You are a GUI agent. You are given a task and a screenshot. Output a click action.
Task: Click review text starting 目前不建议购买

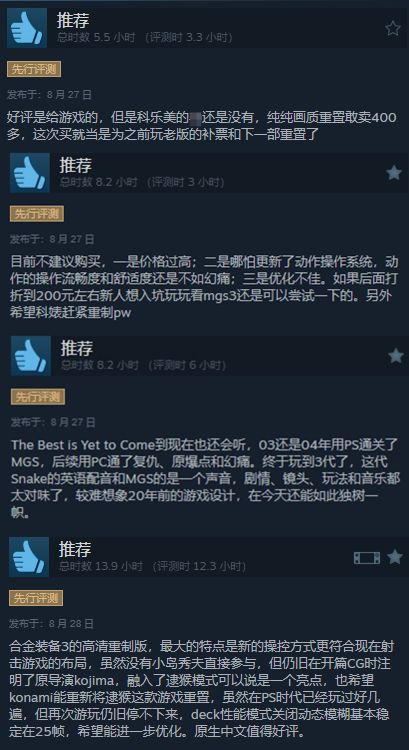[x=204, y=287]
